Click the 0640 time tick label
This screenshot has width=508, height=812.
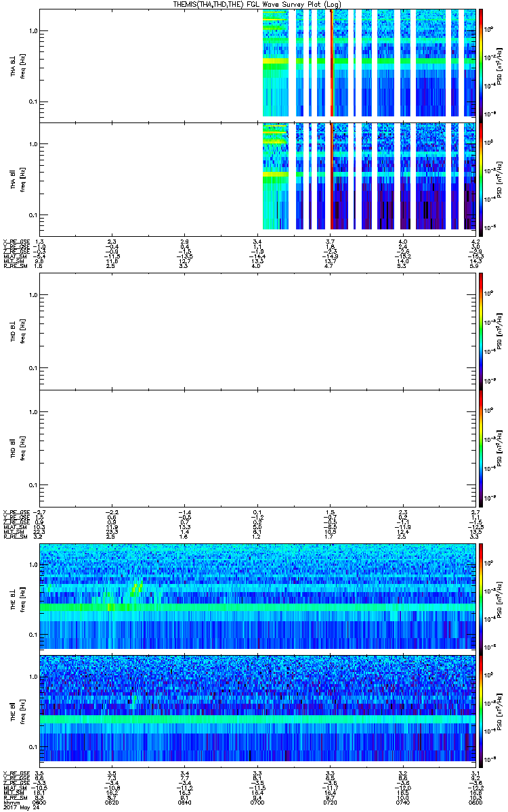(x=185, y=801)
